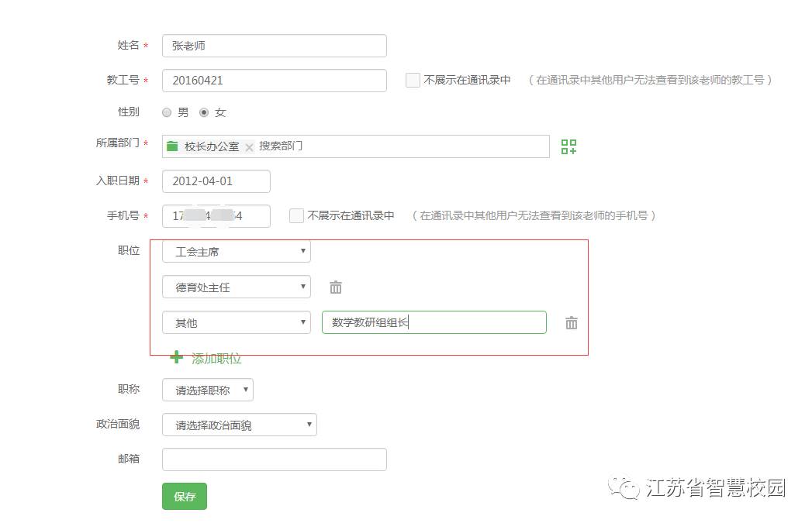This screenshot has height=523, width=812.
Task: Click the 添加职位 link
Action: coord(216,358)
